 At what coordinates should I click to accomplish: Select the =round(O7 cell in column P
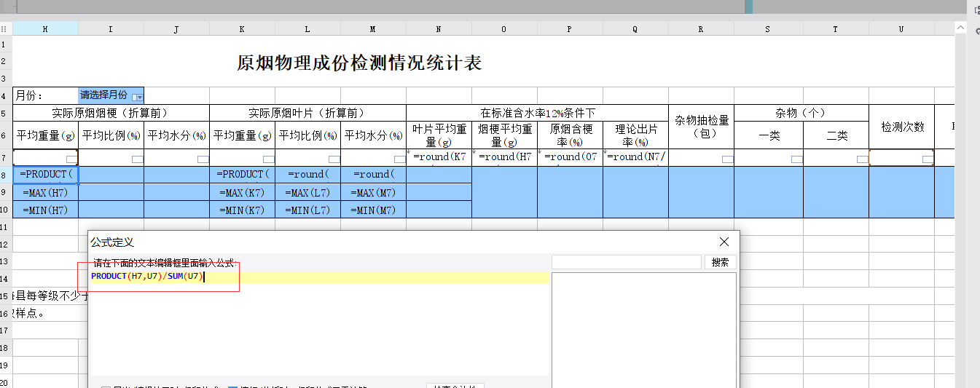click(x=570, y=157)
